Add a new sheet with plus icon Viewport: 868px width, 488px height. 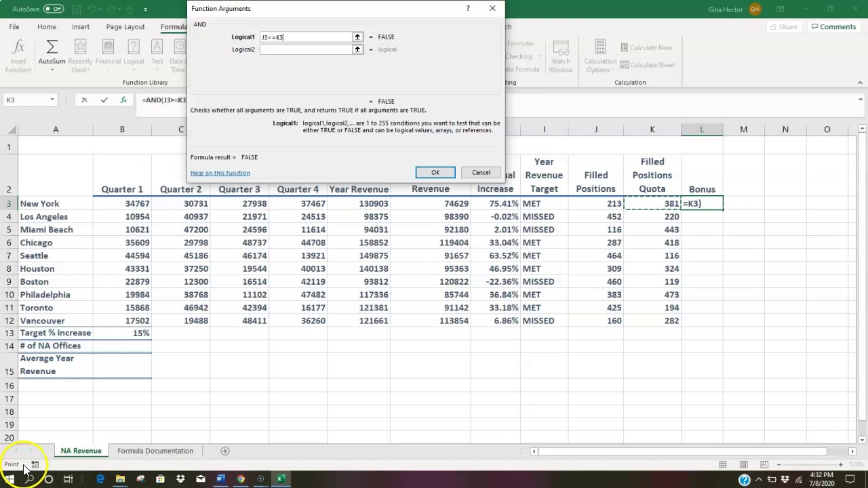(x=225, y=451)
